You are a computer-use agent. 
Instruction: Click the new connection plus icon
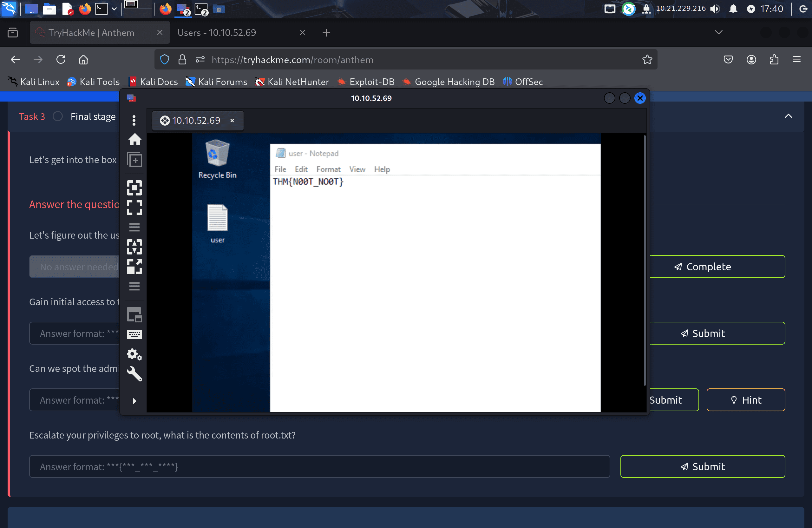pos(134,159)
